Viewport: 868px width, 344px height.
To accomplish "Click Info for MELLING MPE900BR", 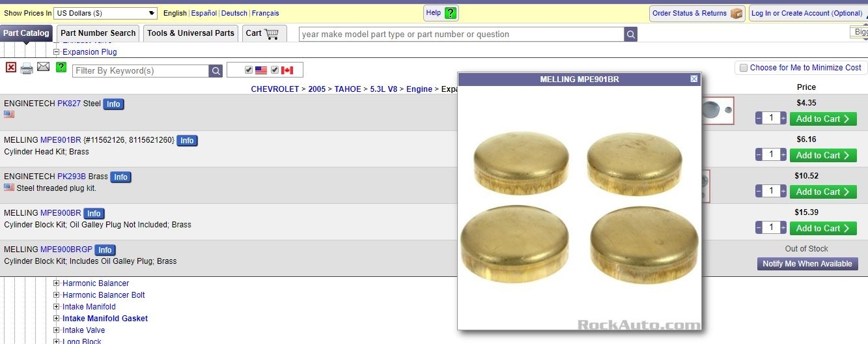I will [x=94, y=214].
